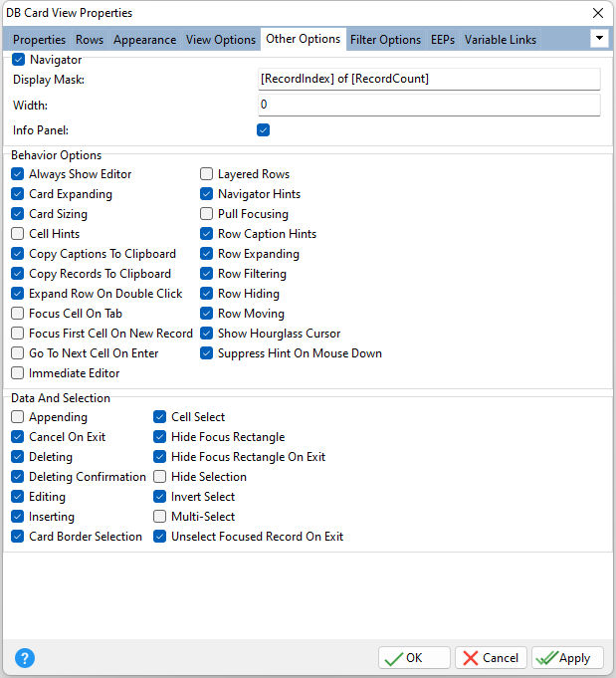Click the Cancel button
This screenshot has width=616, height=678.
coord(491,658)
